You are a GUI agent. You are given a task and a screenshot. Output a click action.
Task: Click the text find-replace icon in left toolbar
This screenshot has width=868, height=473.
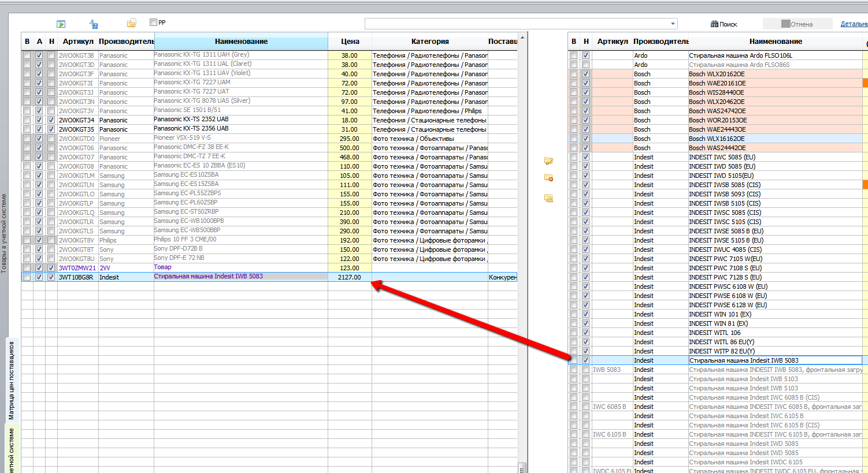[94, 24]
